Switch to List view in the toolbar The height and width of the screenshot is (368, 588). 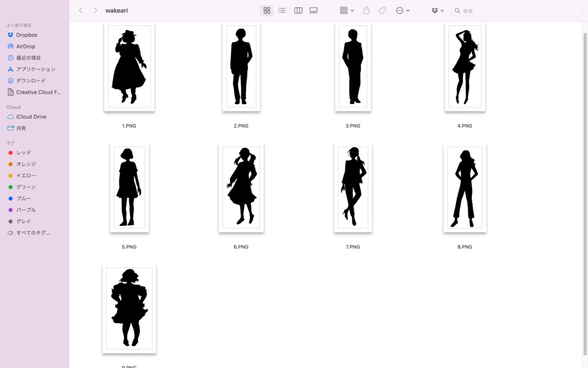[281, 10]
